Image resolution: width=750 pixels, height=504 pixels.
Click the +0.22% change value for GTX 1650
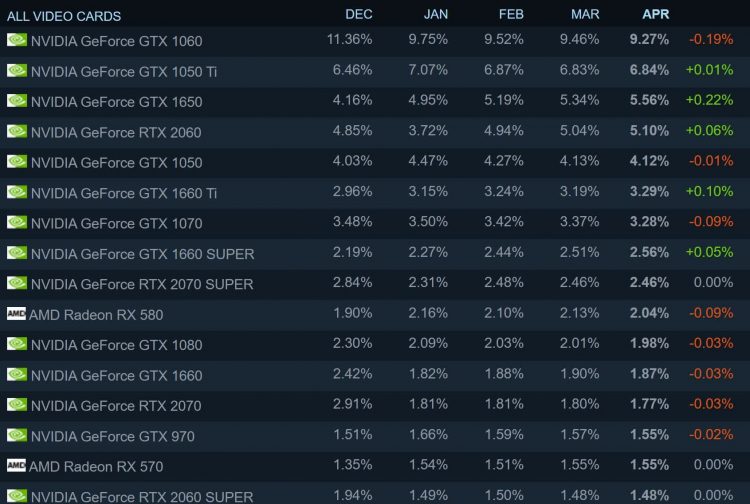[x=709, y=101]
